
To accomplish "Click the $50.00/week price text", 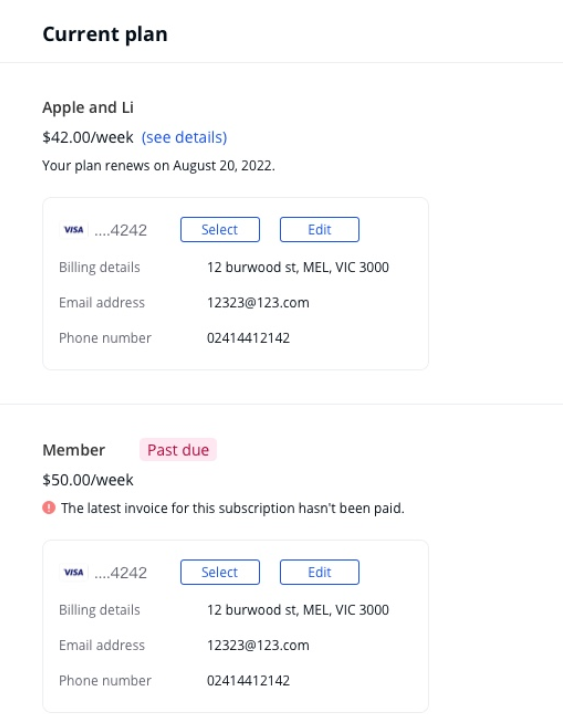I will (x=88, y=480).
